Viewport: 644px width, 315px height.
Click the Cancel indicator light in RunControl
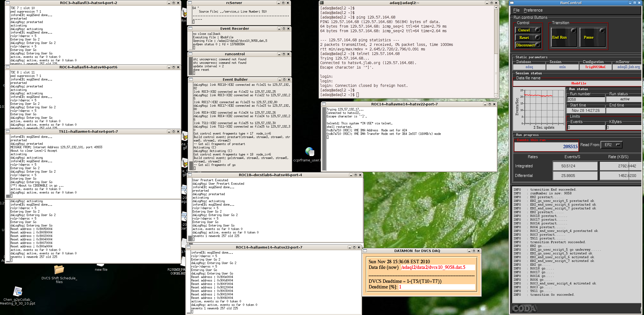tap(537, 30)
